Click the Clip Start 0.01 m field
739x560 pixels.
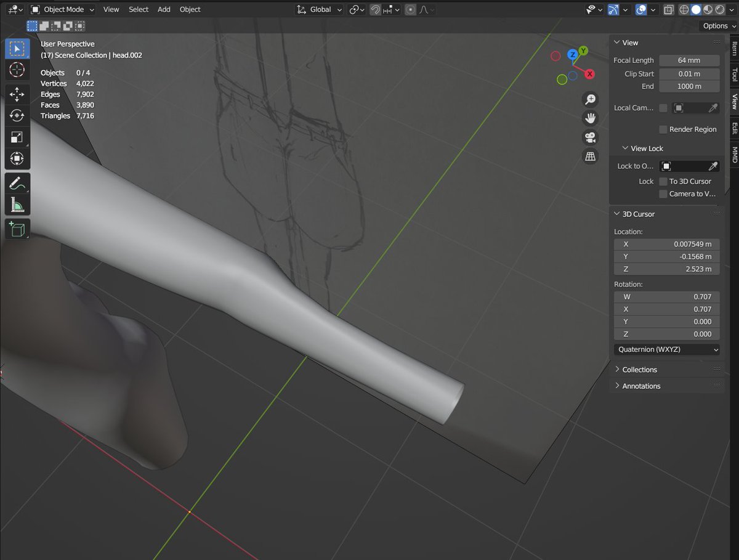(689, 73)
